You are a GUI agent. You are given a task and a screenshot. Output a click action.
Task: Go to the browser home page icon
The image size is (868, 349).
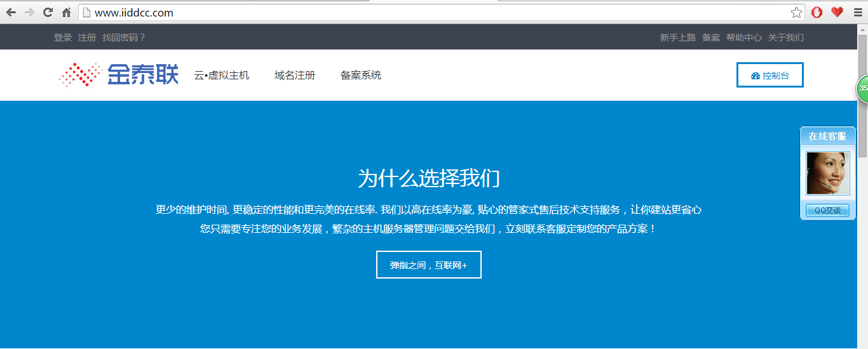click(x=66, y=13)
